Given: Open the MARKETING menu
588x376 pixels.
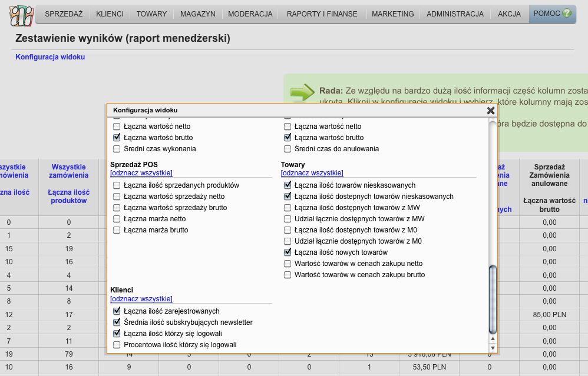Looking at the screenshot, I should [x=393, y=14].
